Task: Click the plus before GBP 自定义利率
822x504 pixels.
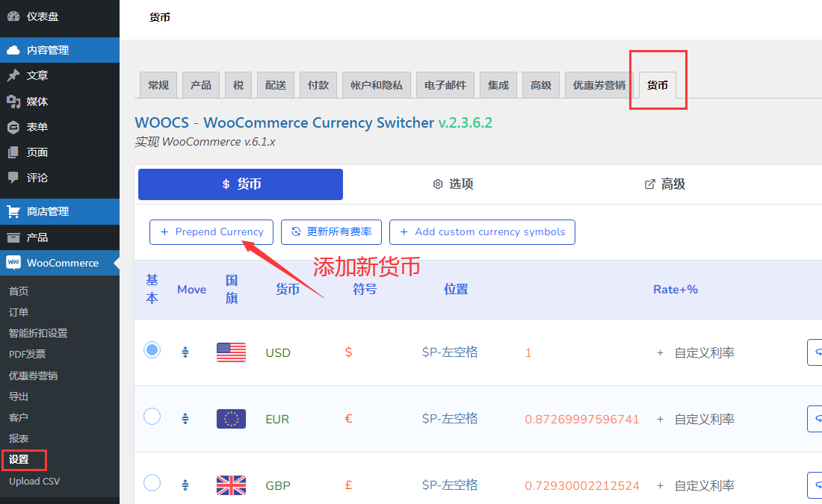Action: tap(660, 485)
